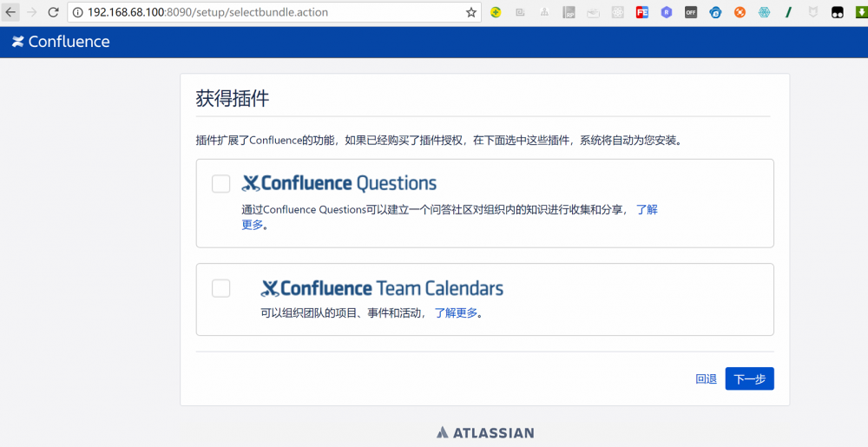The height and width of the screenshot is (447, 868).
Task: Open the blue round-eared extension icon
Action: tap(715, 12)
